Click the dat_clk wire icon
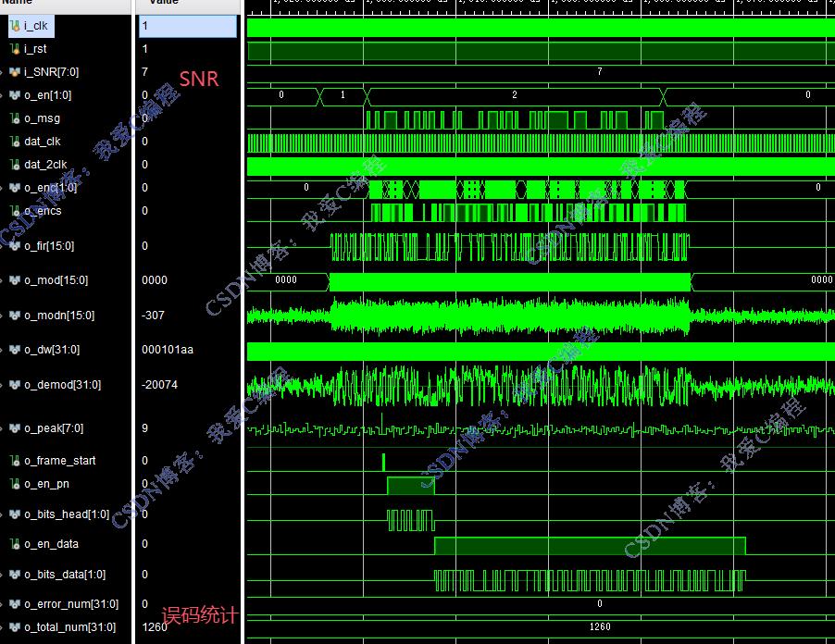The width and height of the screenshot is (835, 644). point(16,141)
